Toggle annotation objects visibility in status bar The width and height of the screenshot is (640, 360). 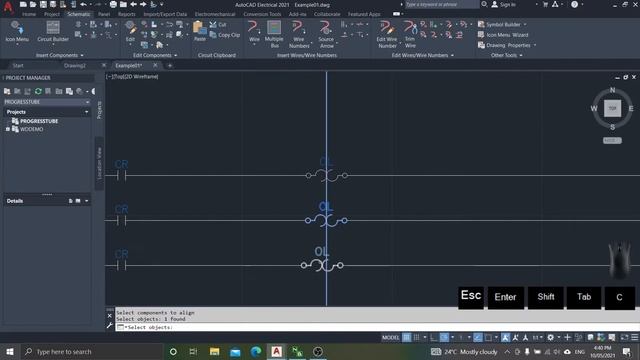pos(505,338)
